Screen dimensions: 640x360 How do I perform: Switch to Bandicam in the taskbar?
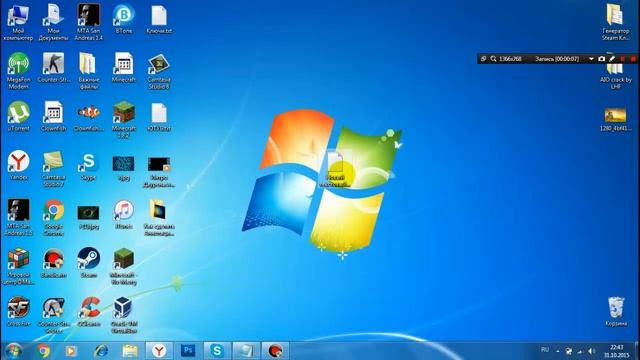coord(276,351)
